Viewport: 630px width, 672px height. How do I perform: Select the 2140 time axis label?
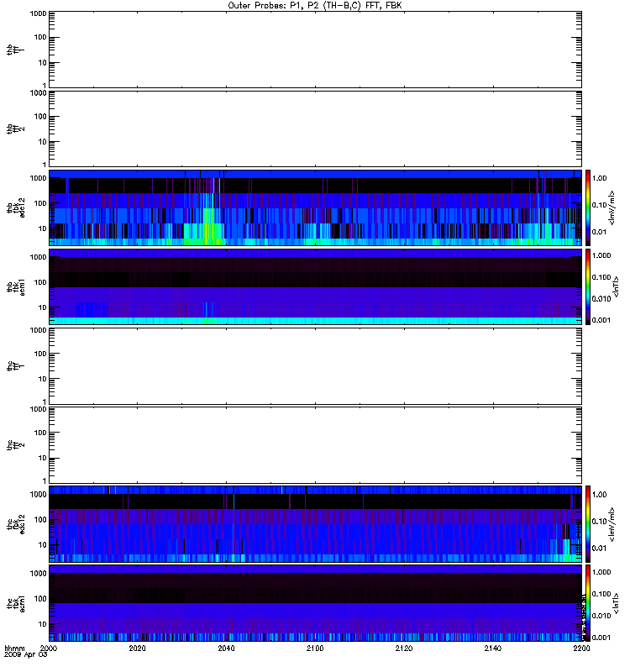493,648
